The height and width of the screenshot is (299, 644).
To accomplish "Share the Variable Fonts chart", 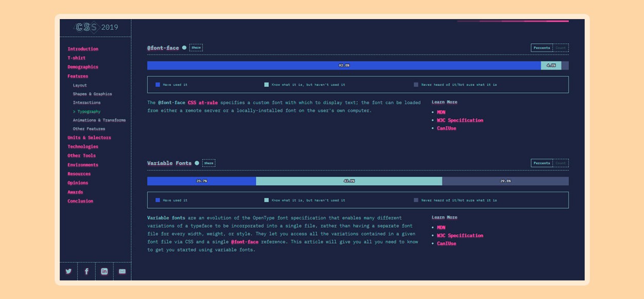I will [209, 163].
